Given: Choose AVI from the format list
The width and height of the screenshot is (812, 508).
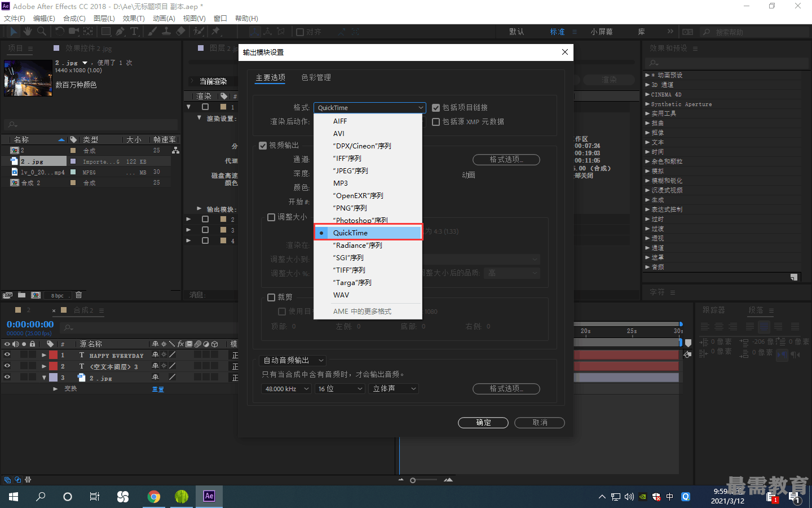Looking at the screenshot, I should pyautogui.click(x=368, y=134).
